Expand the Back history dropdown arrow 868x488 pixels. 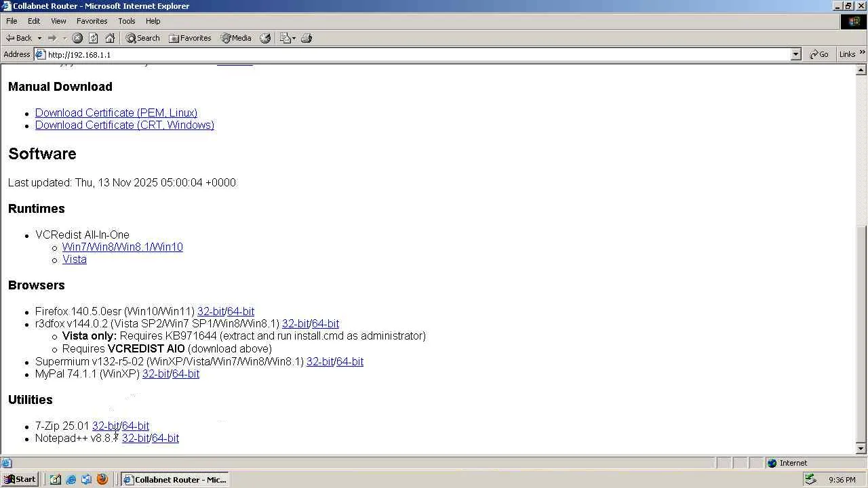[x=39, y=38]
